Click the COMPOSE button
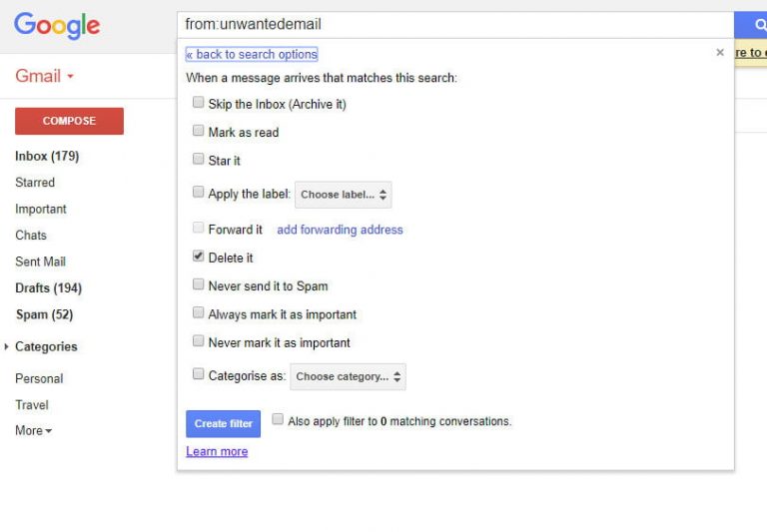The image size is (767, 532). click(70, 121)
